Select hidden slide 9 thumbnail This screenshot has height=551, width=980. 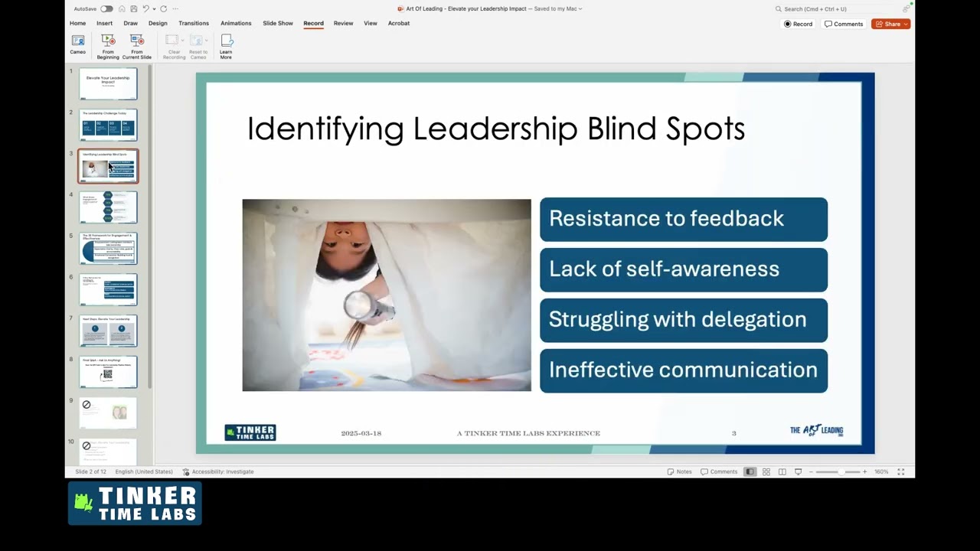[x=108, y=414]
